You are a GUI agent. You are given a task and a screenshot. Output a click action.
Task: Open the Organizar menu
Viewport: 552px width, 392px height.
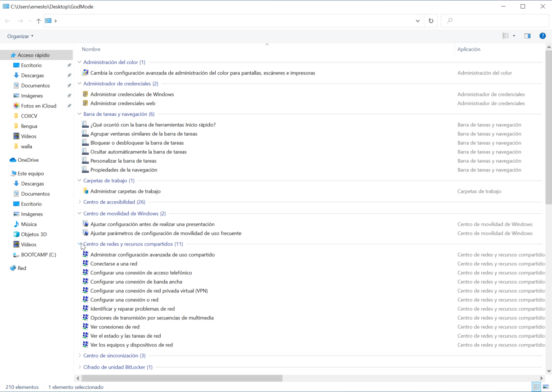20,36
